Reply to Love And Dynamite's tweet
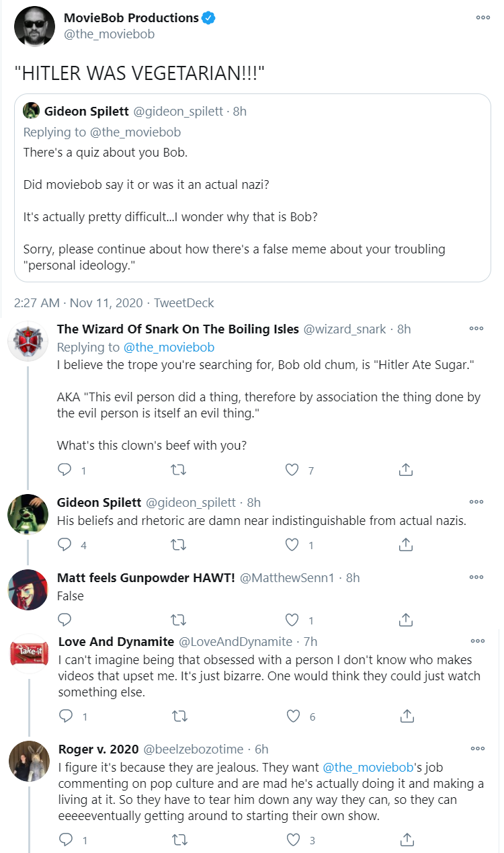 (67, 717)
